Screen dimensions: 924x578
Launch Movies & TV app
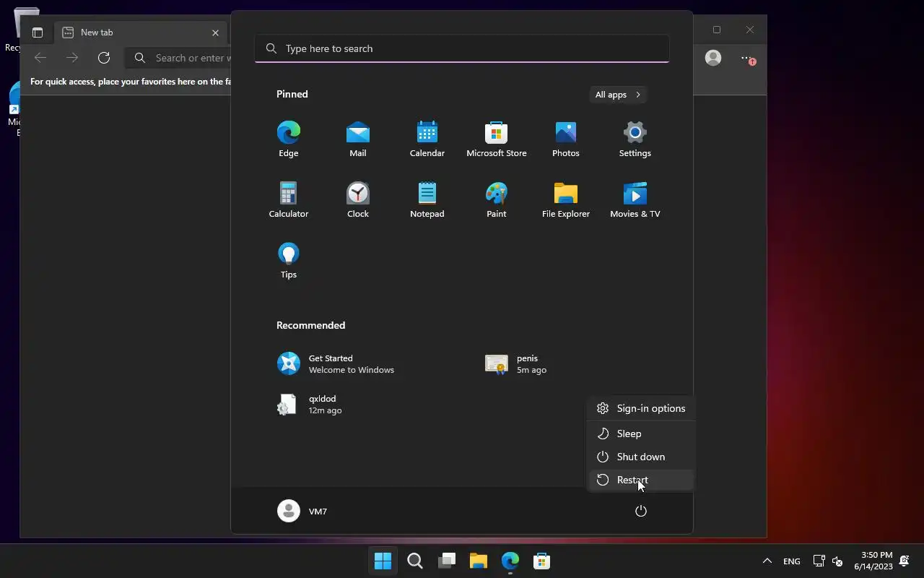[635, 200]
